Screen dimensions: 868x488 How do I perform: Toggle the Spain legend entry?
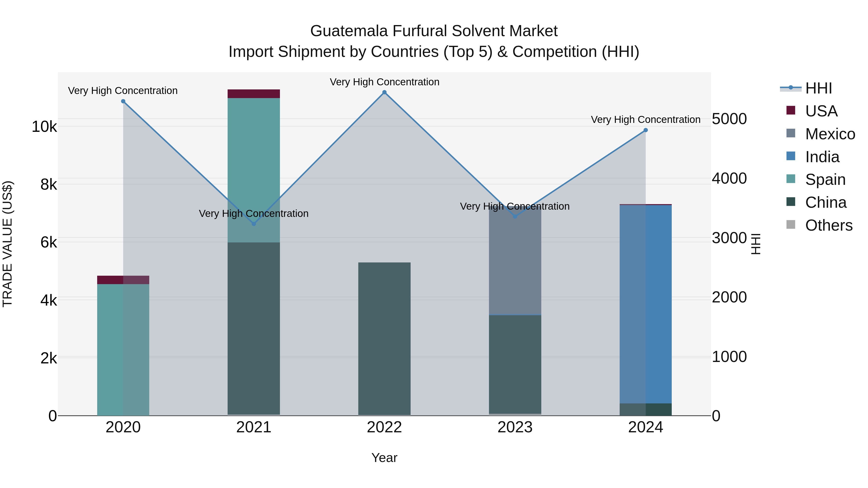[x=816, y=179]
